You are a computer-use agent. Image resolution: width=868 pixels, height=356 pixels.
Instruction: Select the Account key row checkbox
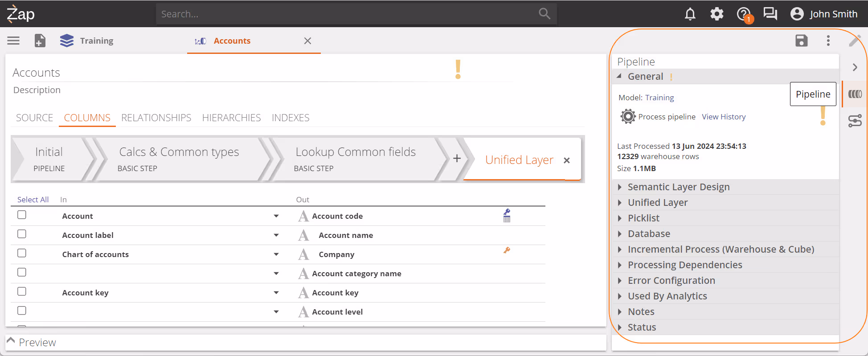coord(22,291)
